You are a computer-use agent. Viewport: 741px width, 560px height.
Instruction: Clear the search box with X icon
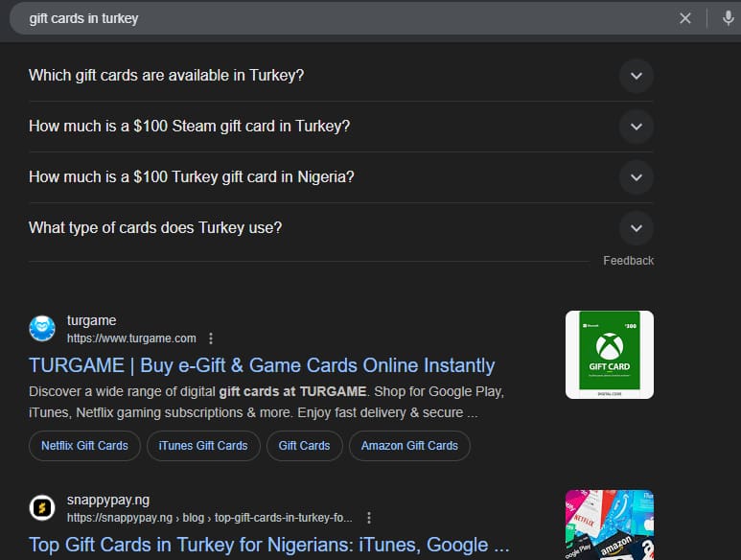click(685, 18)
